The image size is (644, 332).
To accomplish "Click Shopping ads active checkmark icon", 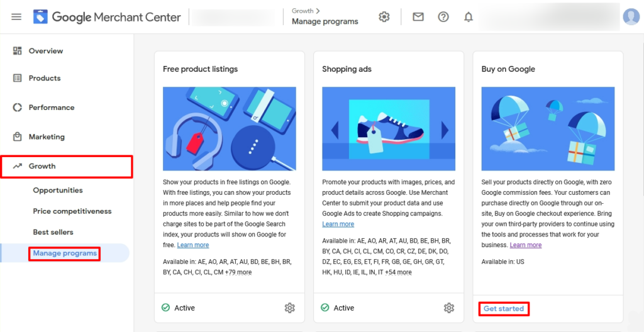I will click(325, 307).
